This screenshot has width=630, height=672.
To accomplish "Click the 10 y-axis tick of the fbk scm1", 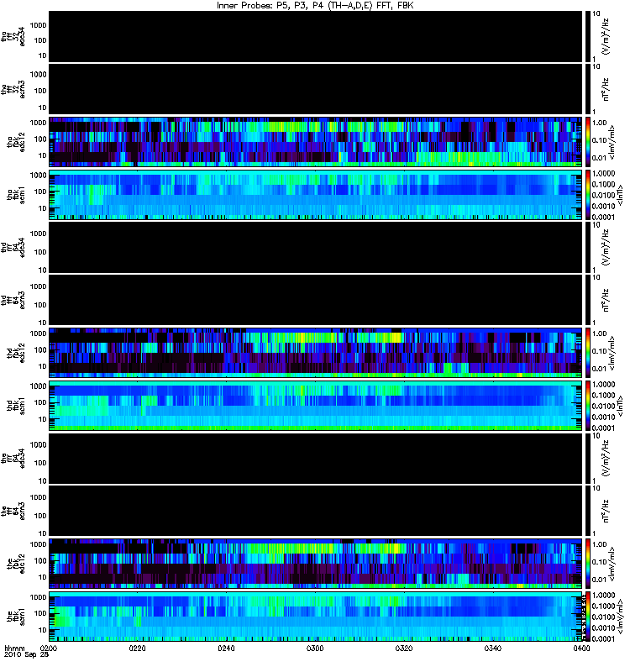I will click(43, 630).
